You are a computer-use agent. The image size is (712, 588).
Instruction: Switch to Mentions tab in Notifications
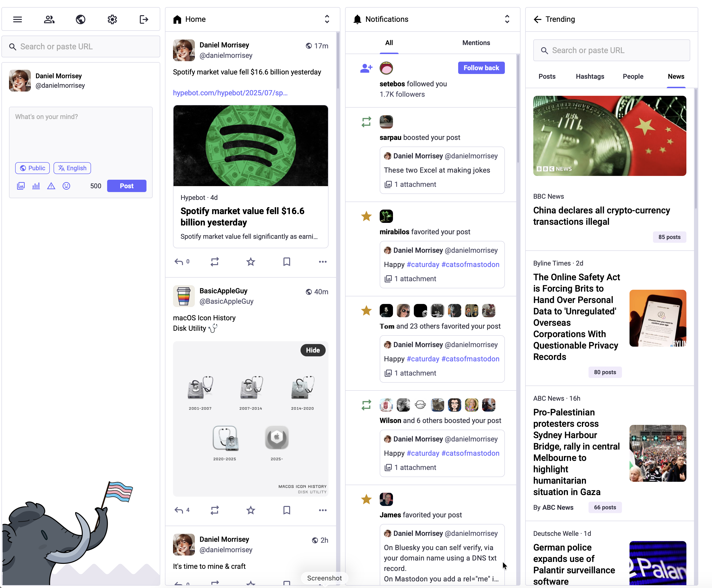coord(476,43)
